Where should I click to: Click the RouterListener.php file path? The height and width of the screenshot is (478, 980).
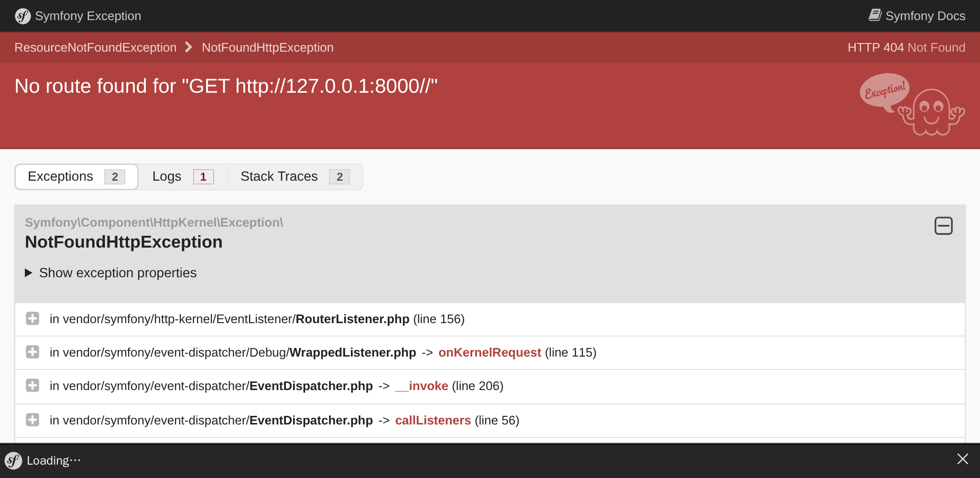click(x=229, y=319)
